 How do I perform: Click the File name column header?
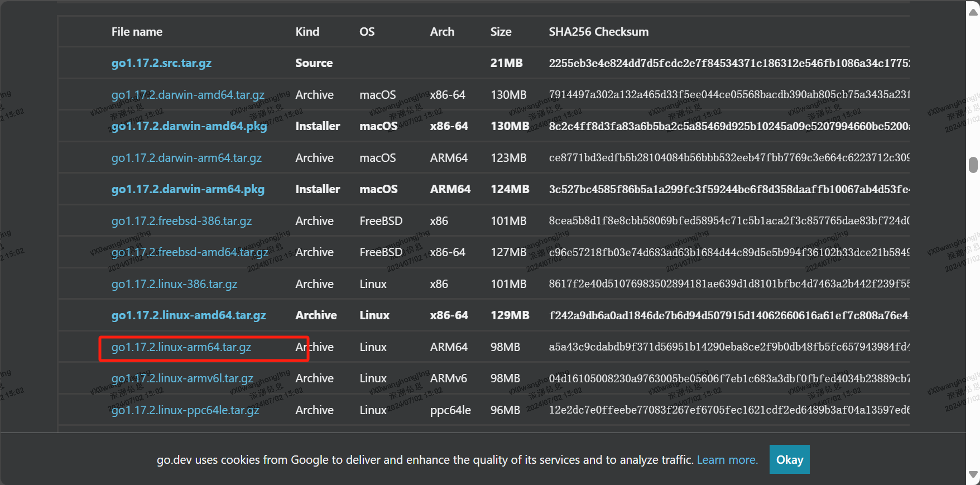click(x=137, y=32)
